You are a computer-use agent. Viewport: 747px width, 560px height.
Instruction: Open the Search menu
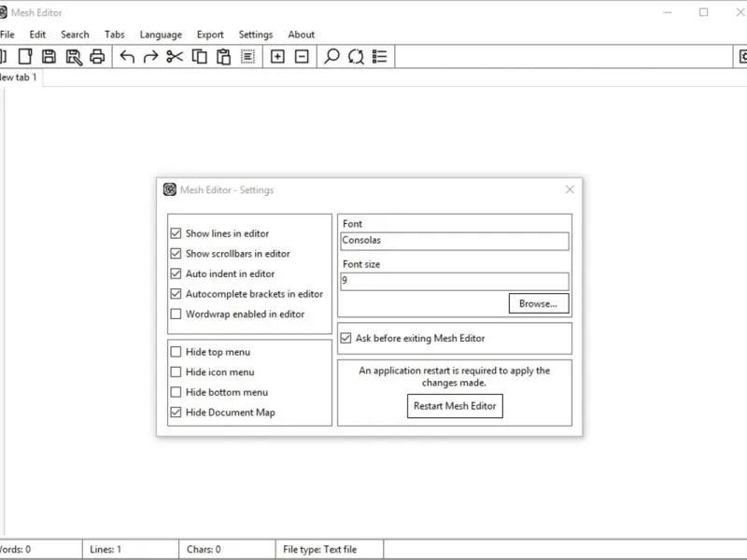point(75,35)
